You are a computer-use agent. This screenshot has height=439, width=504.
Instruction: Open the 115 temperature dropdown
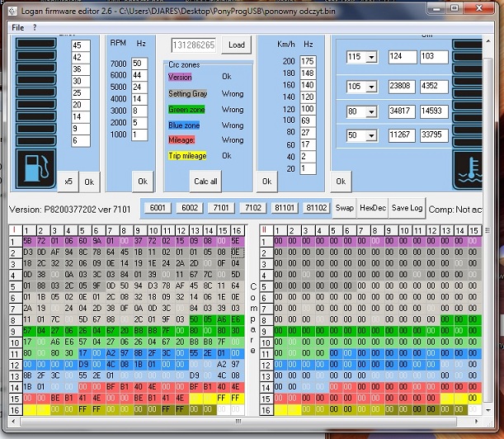(x=371, y=57)
